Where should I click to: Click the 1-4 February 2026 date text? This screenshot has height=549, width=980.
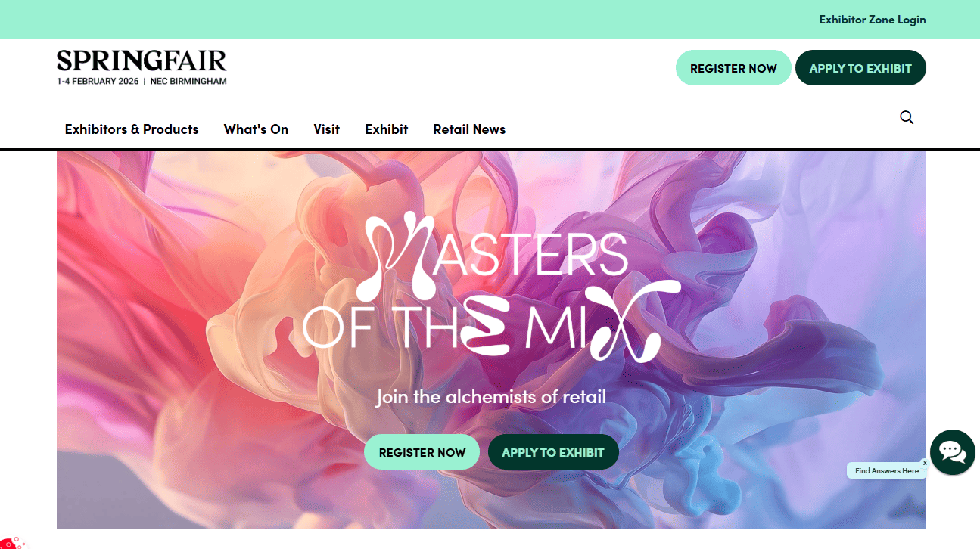(98, 81)
